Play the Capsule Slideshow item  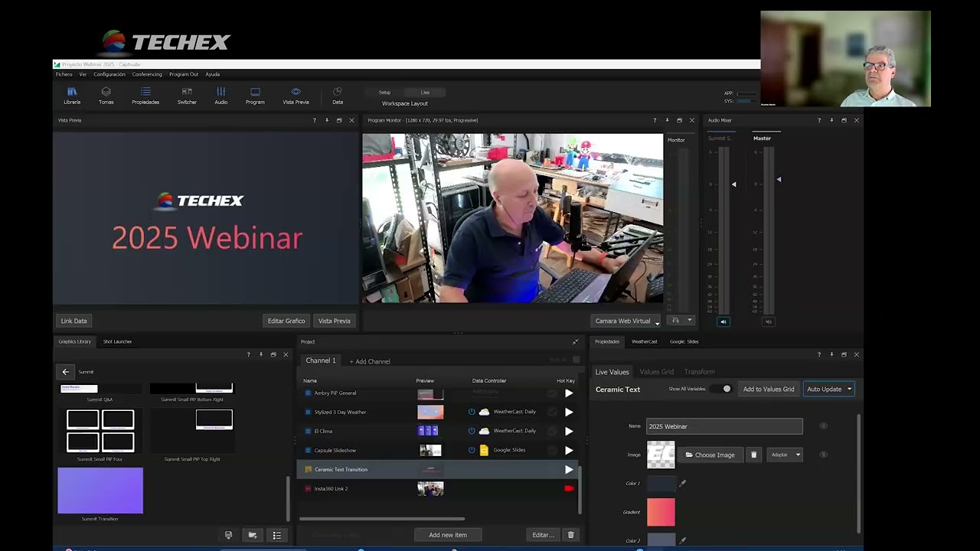pos(569,450)
